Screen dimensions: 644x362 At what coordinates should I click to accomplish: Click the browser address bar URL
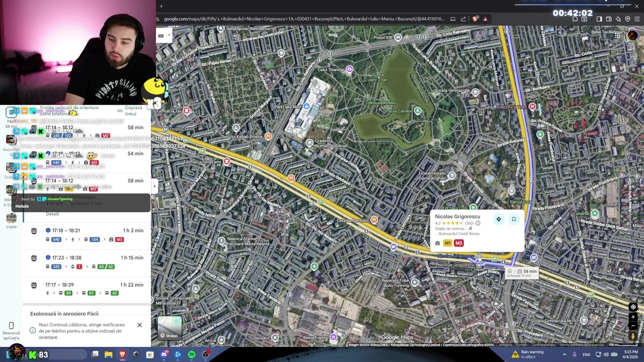coord(304,19)
